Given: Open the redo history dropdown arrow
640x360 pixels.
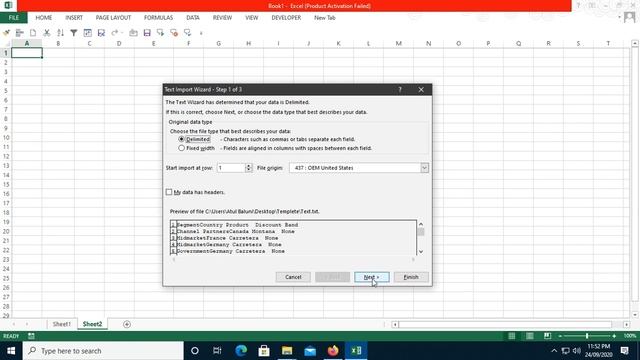Looking at the screenshot, I should (122, 33).
